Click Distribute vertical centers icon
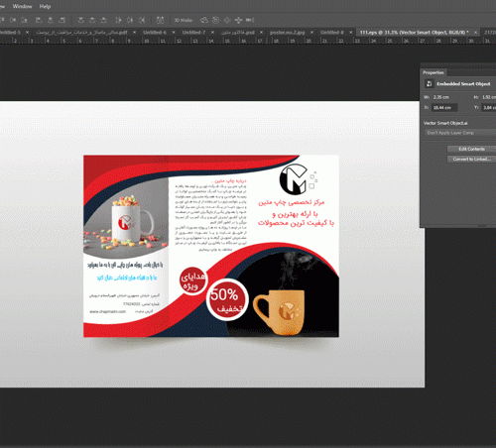Screen dimensions: 496x448 click(x=92, y=20)
